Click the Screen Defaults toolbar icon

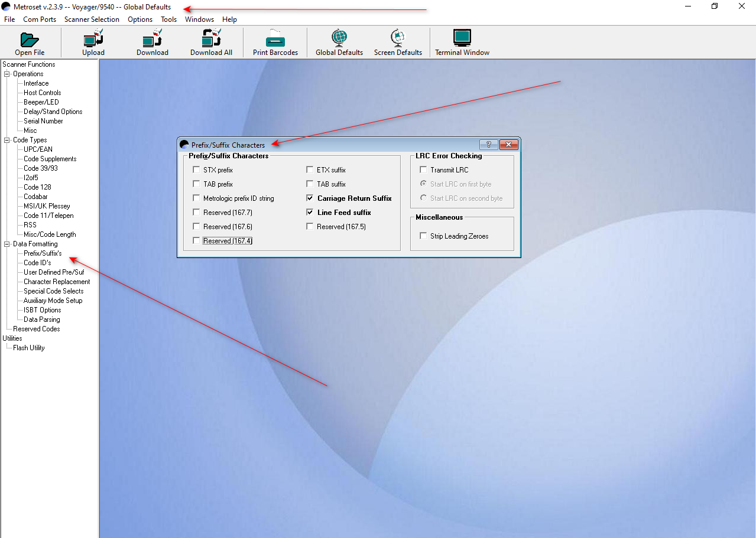[x=398, y=43]
